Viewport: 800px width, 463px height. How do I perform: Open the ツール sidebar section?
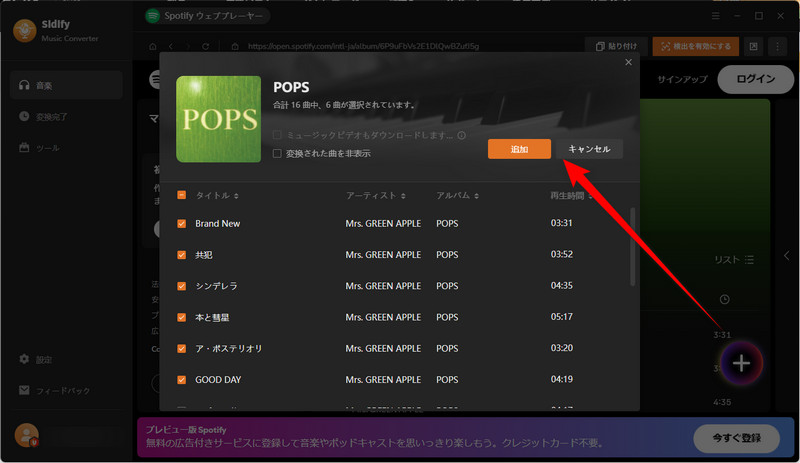pyautogui.click(x=66, y=148)
